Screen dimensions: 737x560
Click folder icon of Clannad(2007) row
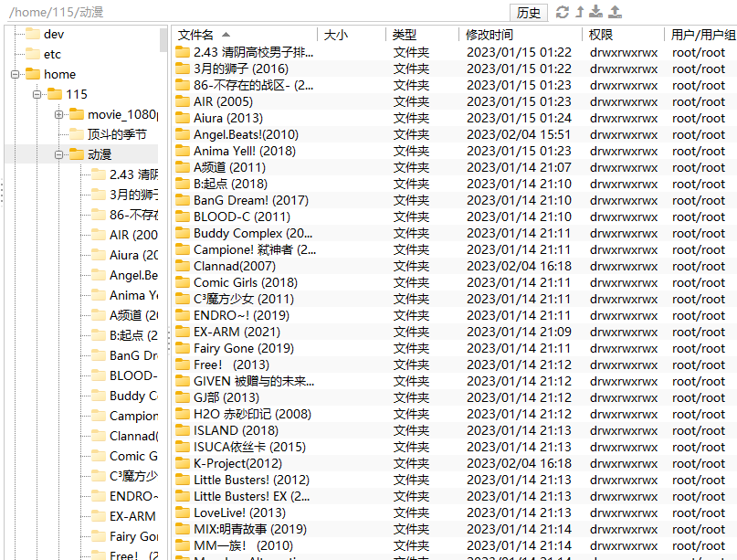pos(183,267)
